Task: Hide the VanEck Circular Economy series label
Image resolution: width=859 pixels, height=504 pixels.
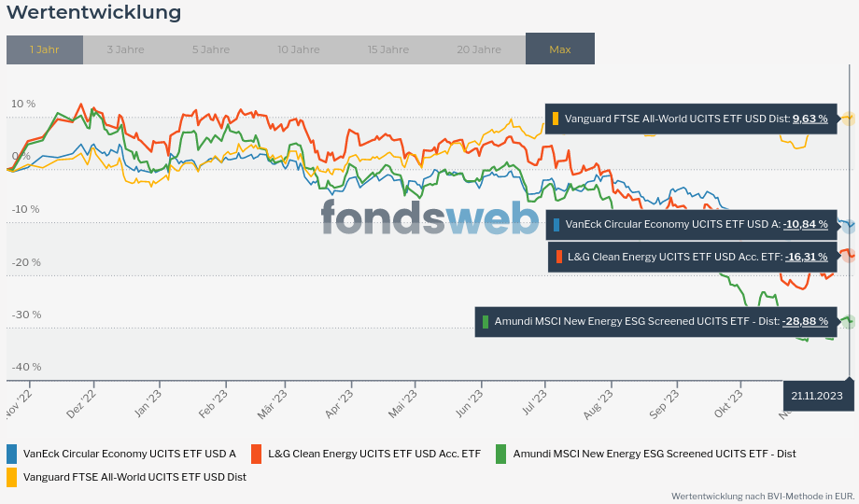Action: (x=129, y=454)
